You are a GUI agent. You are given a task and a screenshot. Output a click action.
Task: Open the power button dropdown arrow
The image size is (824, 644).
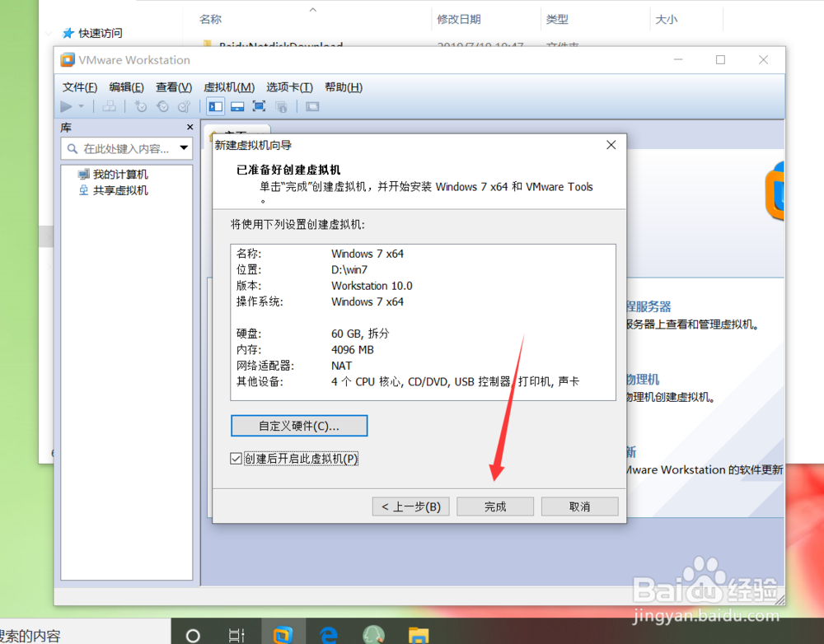(x=81, y=106)
